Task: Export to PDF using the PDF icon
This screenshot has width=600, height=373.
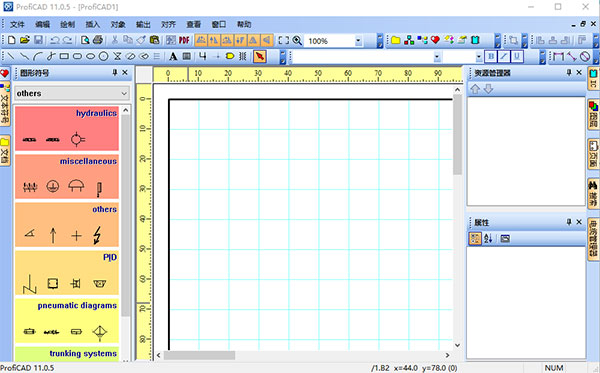Action: click(x=184, y=40)
